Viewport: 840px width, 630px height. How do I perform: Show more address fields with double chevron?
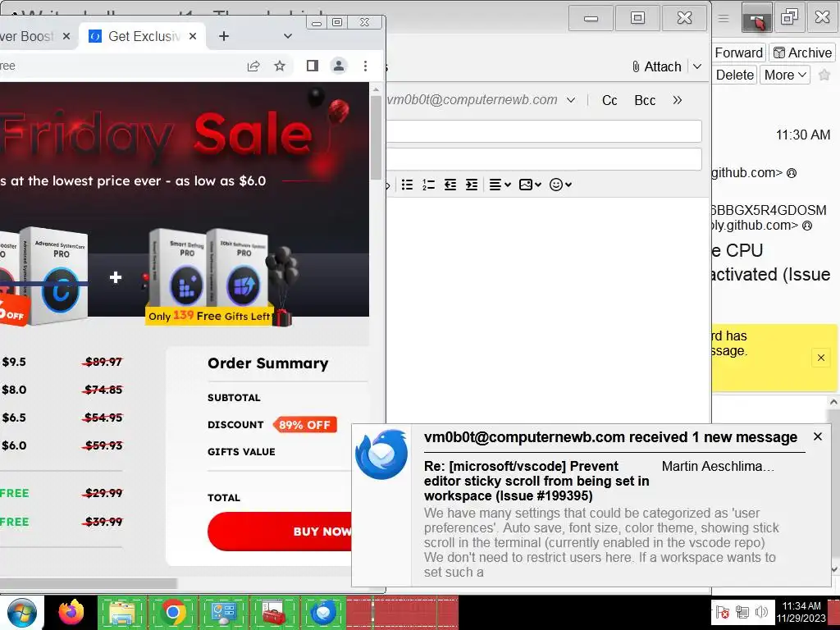click(677, 100)
